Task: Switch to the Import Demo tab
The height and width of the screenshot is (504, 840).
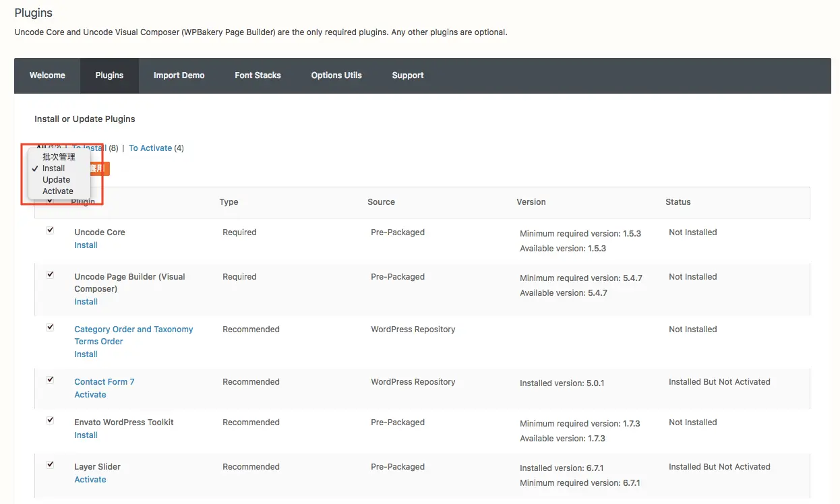Action: 179,75
